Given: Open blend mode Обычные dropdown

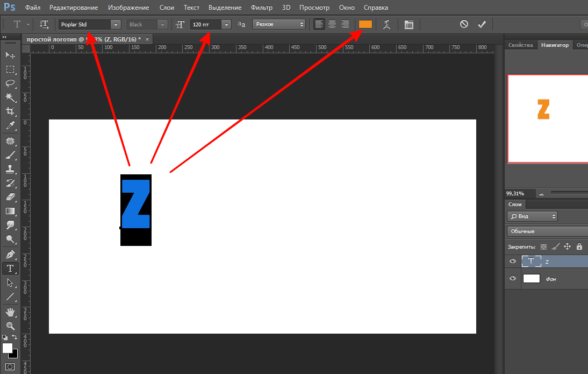Looking at the screenshot, I should click(x=548, y=231).
